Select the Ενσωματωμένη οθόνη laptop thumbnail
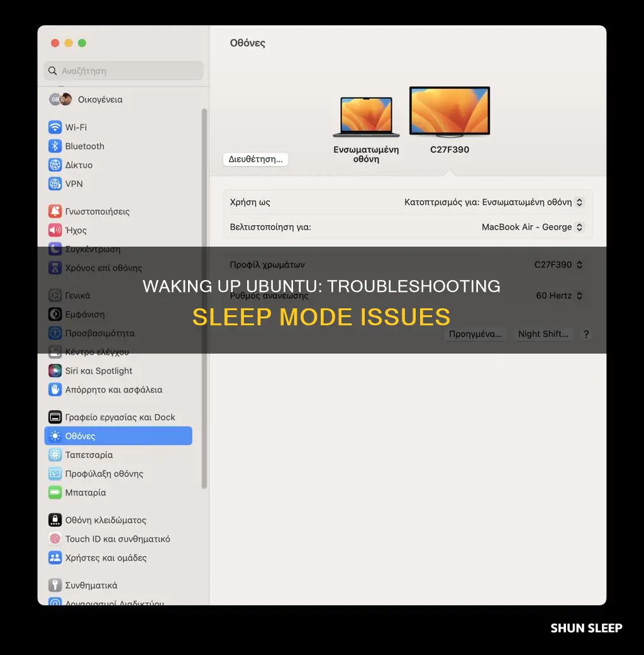The height and width of the screenshot is (655, 644). point(366,116)
